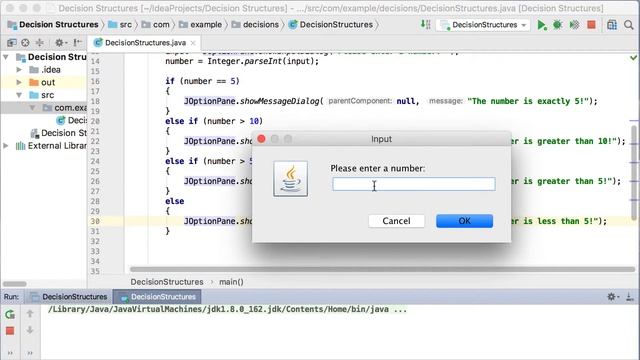Select External Libraries in tree

tap(51, 146)
